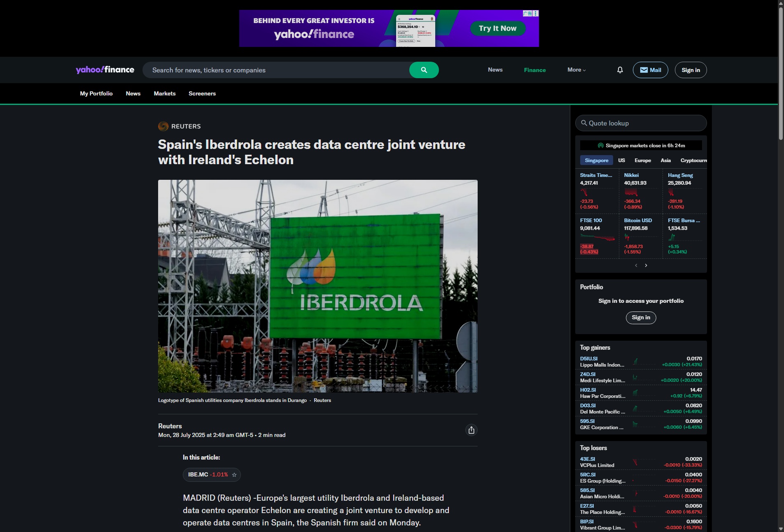Star the IBE.MC ticker to watchlist
This screenshot has height=532, width=784.
tap(234, 475)
